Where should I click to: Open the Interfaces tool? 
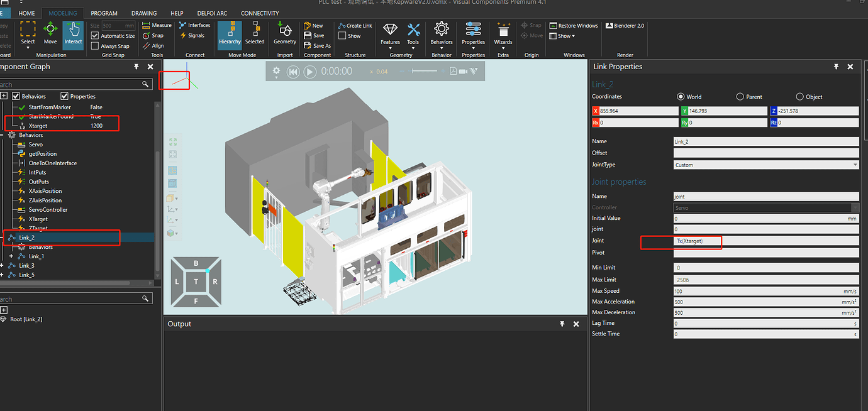point(194,25)
